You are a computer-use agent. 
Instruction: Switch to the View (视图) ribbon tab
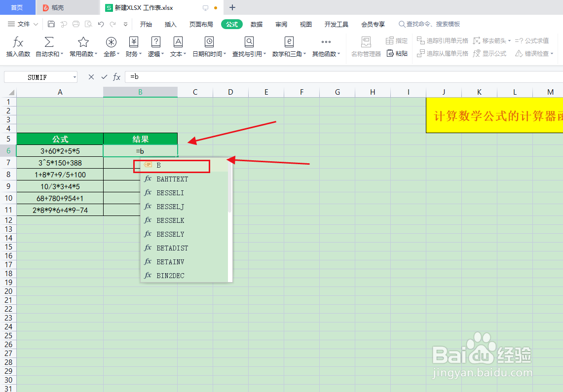click(x=305, y=24)
